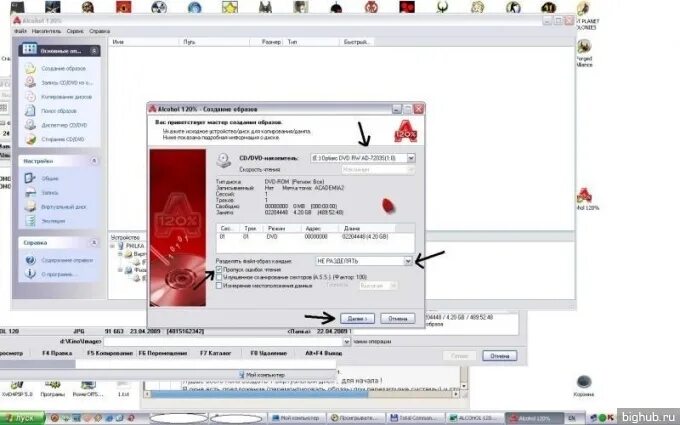The image size is (680, 425).
Task: Open the Файл menu
Action: (x=20, y=31)
